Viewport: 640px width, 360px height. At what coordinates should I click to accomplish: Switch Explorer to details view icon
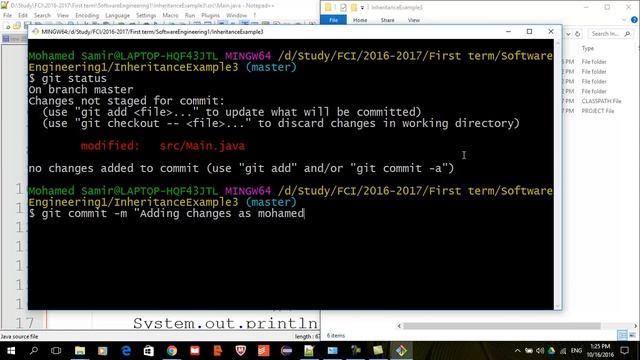(x=622, y=335)
